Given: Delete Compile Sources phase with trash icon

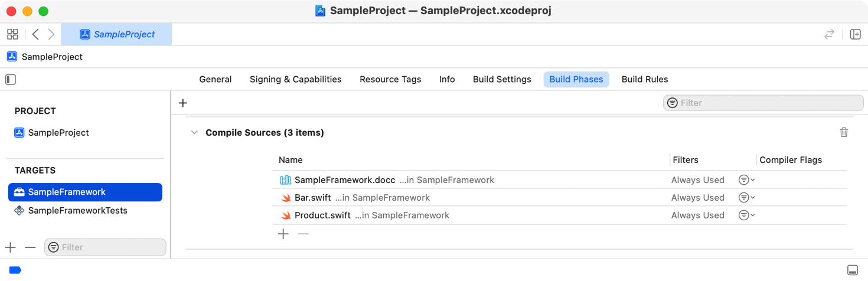Looking at the screenshot, I should click(x=844, y=132).
